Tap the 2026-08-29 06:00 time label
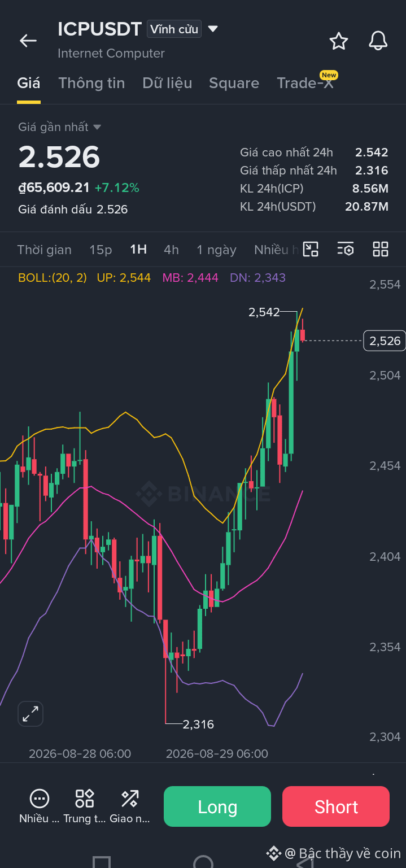 (217, 754)
